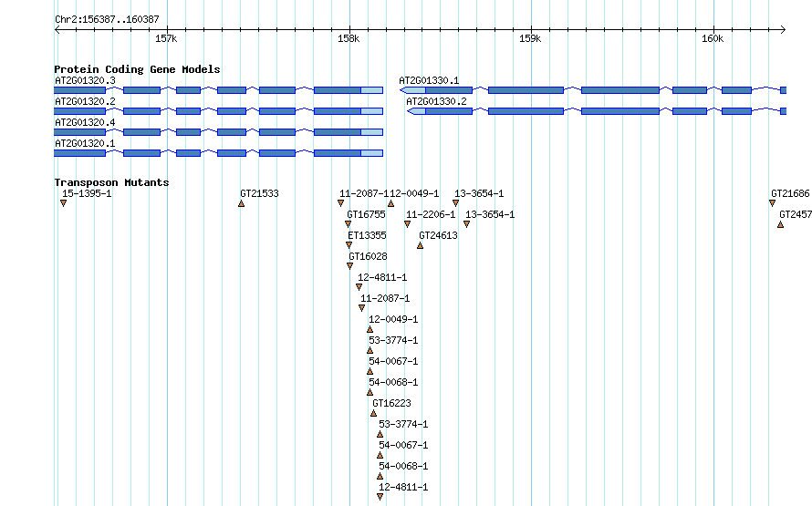Click the light-blue UTR end of AT2G01320.3
The height and width of the screenshot is (506, 812).
(372, 90)
